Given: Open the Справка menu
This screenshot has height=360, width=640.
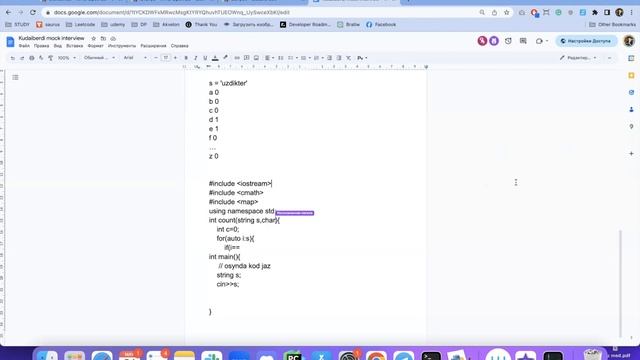Looking at the screenshot, I should (x=180, y=46).
